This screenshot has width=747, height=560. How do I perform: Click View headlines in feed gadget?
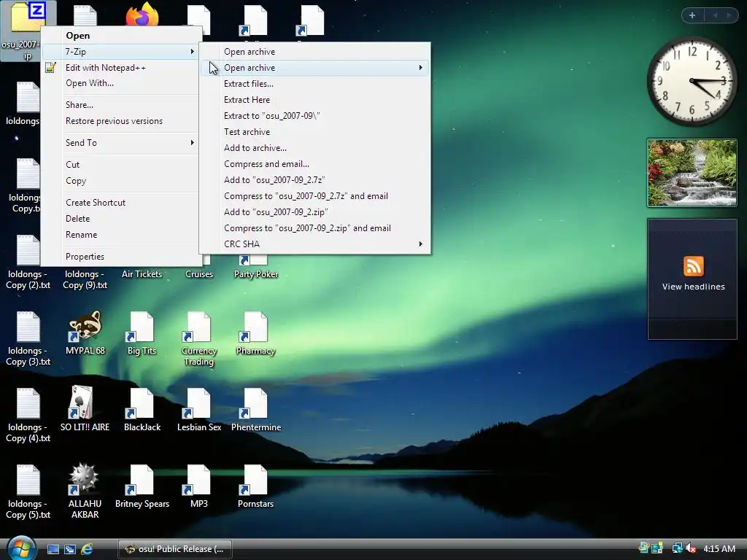tap(693, 287)
